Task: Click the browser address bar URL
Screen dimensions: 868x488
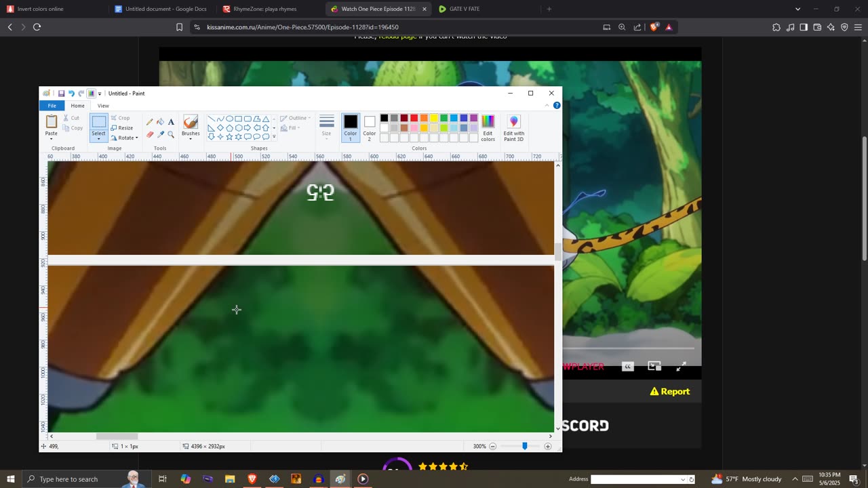Action: [x=302, y=27]
